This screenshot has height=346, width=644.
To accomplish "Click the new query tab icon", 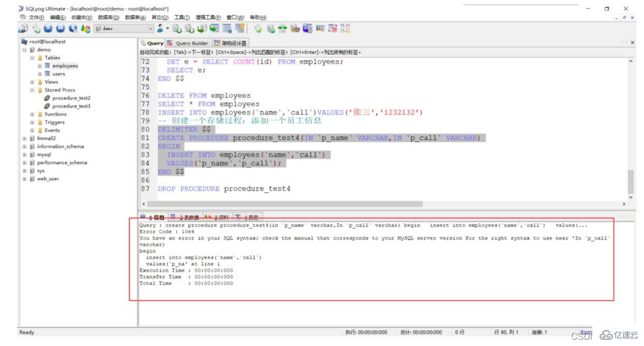I will (36, 29).
